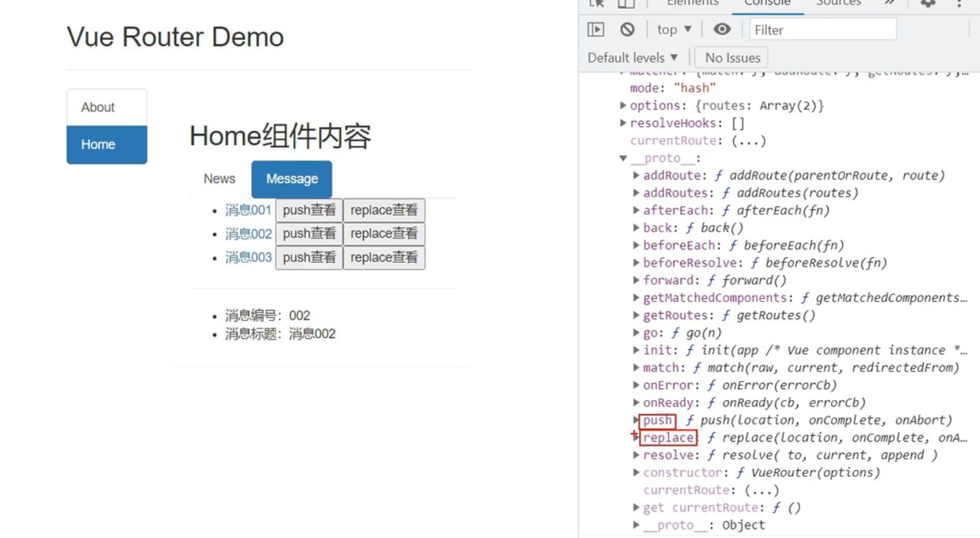Viewport: 980px width, 538px height.
Task: Switch to the Elements tab
Action: [x=691, y=4]
